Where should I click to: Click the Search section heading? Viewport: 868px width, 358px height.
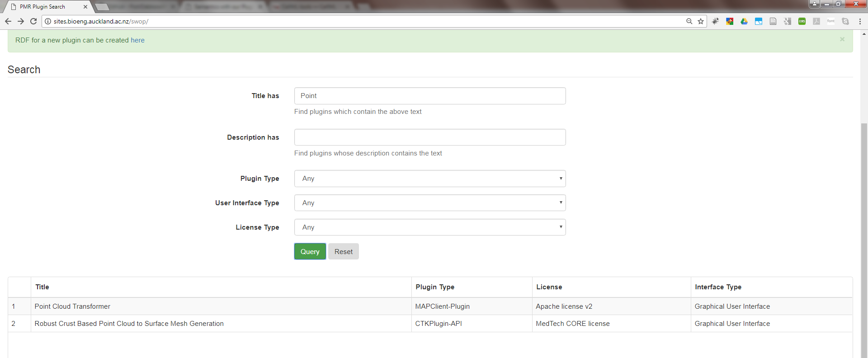[24, 70]
